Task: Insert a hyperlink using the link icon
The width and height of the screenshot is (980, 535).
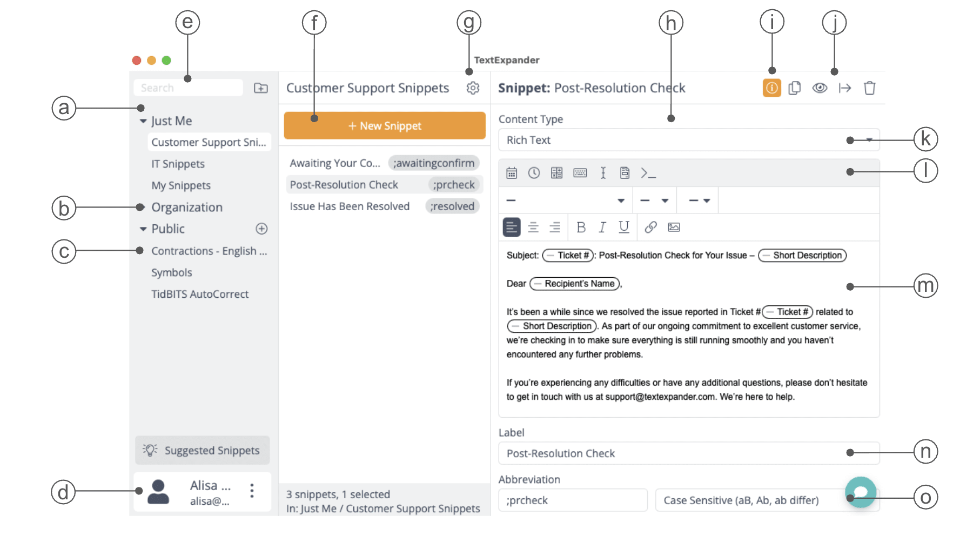Action: tap(650, 228)
